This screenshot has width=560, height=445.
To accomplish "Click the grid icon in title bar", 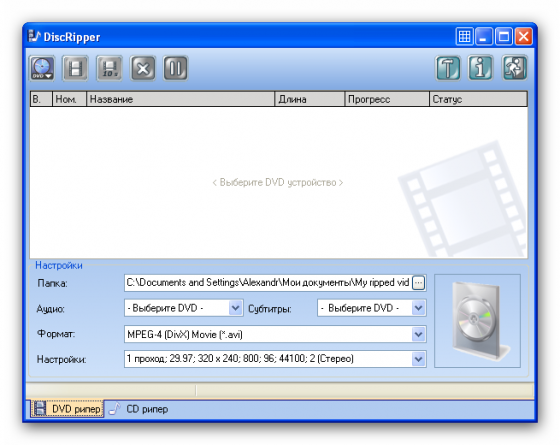I will 464,36.
